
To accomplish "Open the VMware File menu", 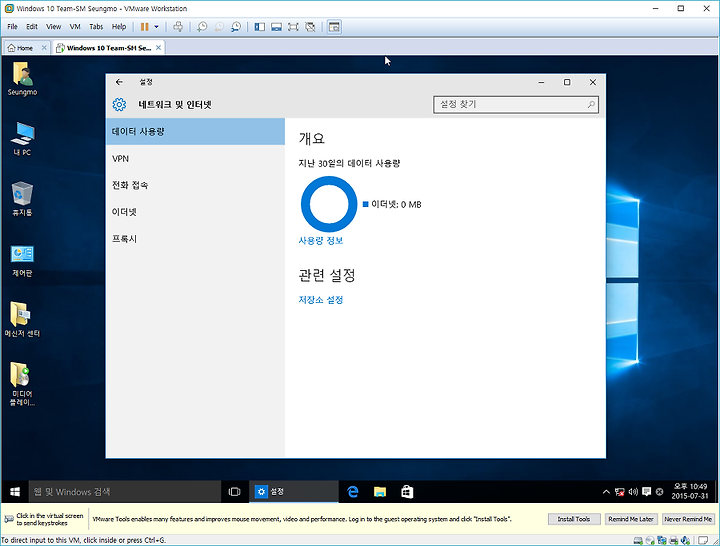I will tap(12, 27).
